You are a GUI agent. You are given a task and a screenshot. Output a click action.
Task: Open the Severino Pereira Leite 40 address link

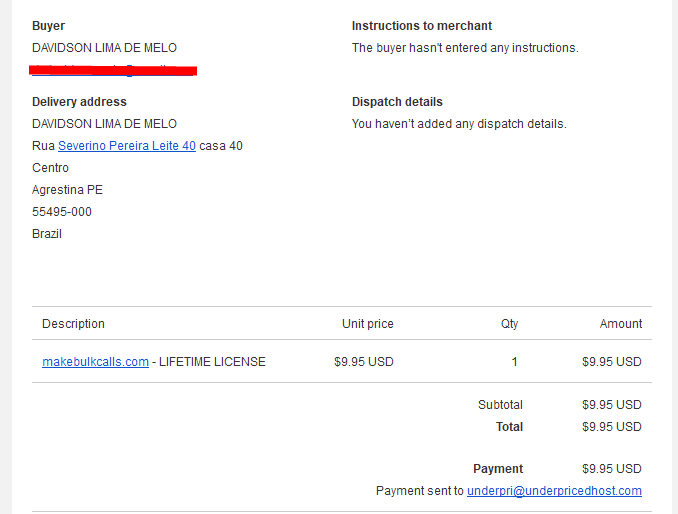click(x=127, y=146)
